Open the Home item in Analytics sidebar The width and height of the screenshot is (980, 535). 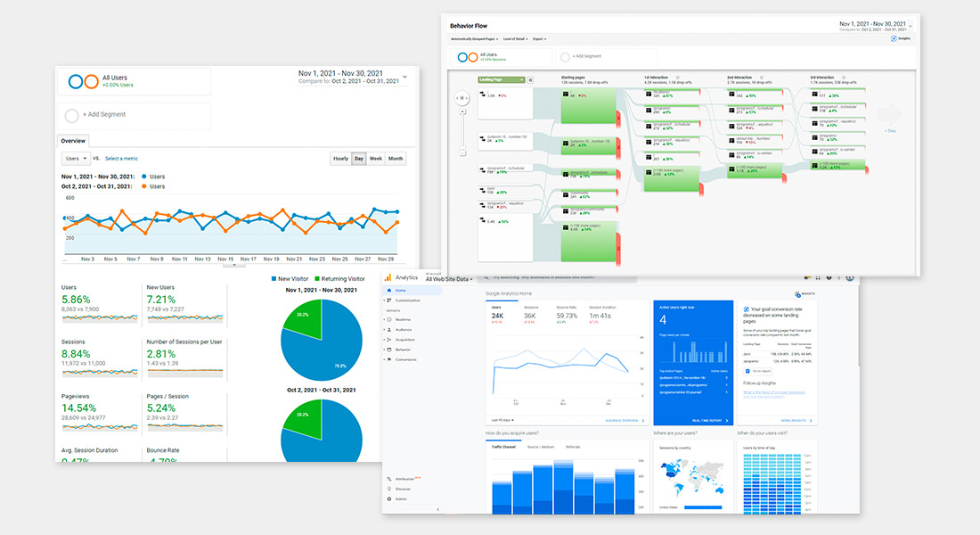tap(401, 291)
